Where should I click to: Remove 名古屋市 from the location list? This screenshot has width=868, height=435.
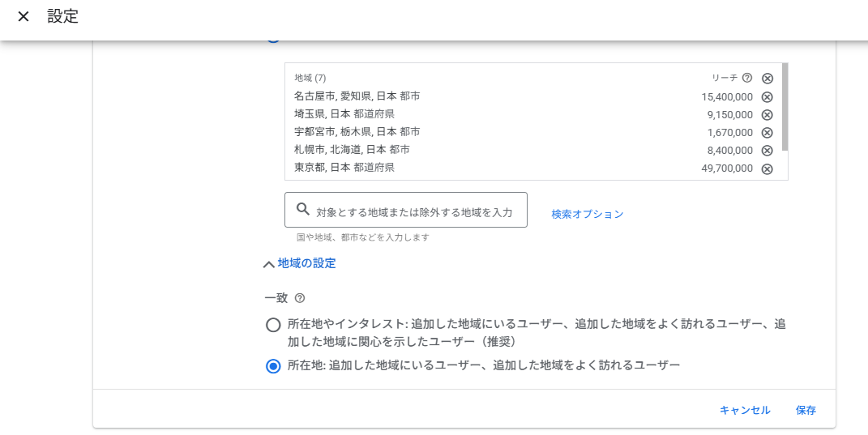click(768, 97)
